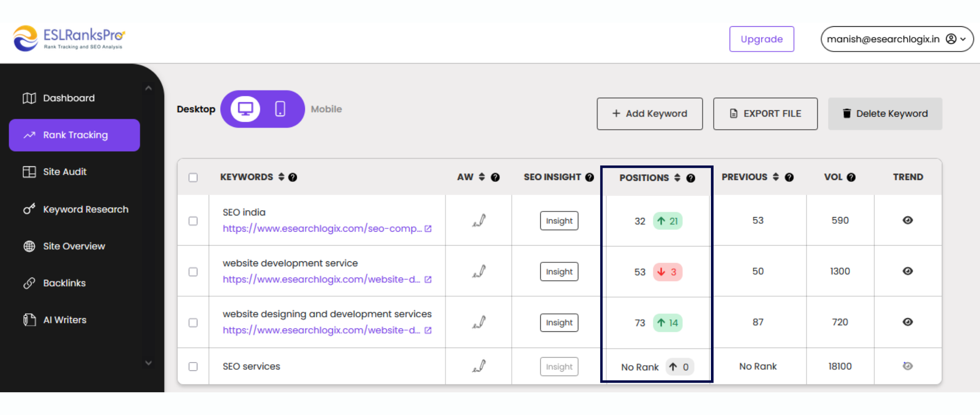Open Keyword Research in sidebar
Viewport: 980px width, 415px height.
pyautogui.click(x=74, y=209)
